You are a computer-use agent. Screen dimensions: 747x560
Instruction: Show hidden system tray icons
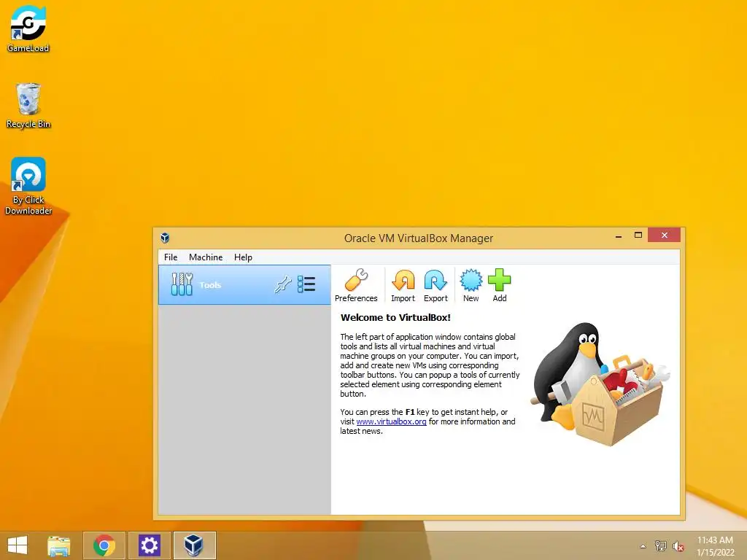[643, 546]
